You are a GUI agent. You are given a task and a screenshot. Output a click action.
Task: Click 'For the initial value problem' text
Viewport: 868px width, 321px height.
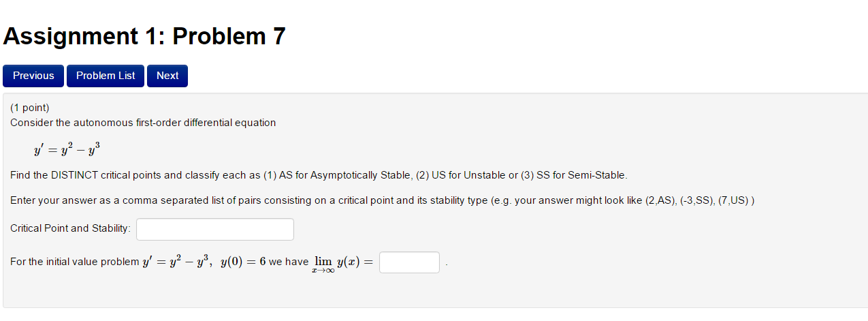74,262
